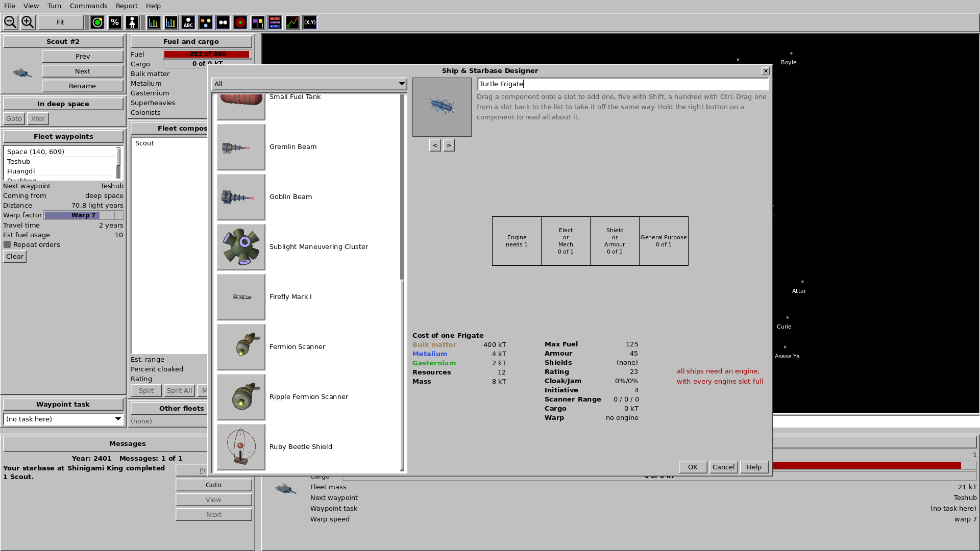
Task: Toggle the Repeat orders checkbox
Action: (x=7, y=244)
